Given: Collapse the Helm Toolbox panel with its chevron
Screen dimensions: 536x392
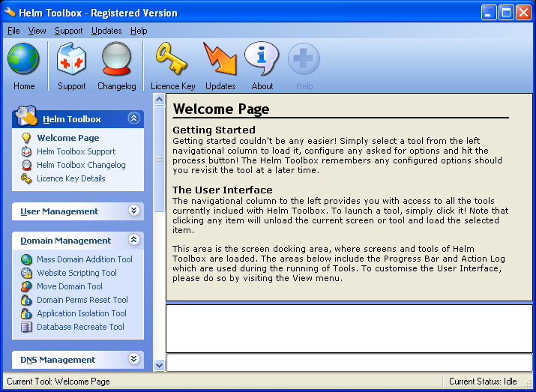Looking at the screenshot, I should point(133,118).
